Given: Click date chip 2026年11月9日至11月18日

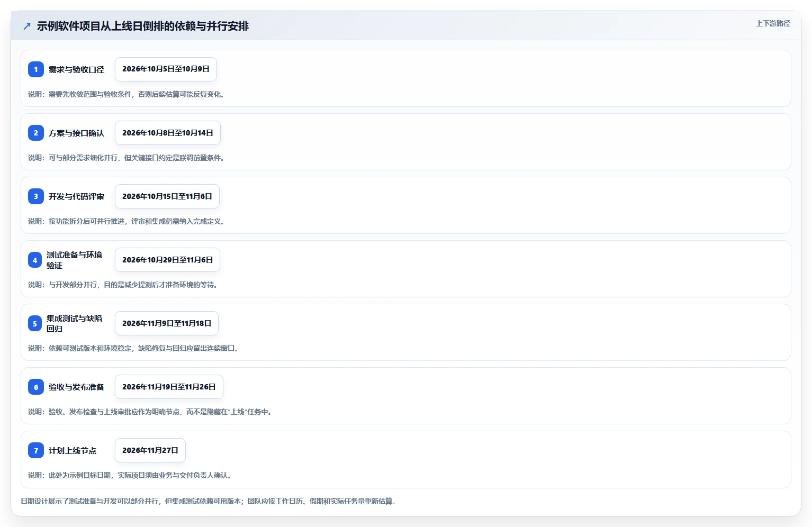Looking at the screenshot, I should coord(167,323).
